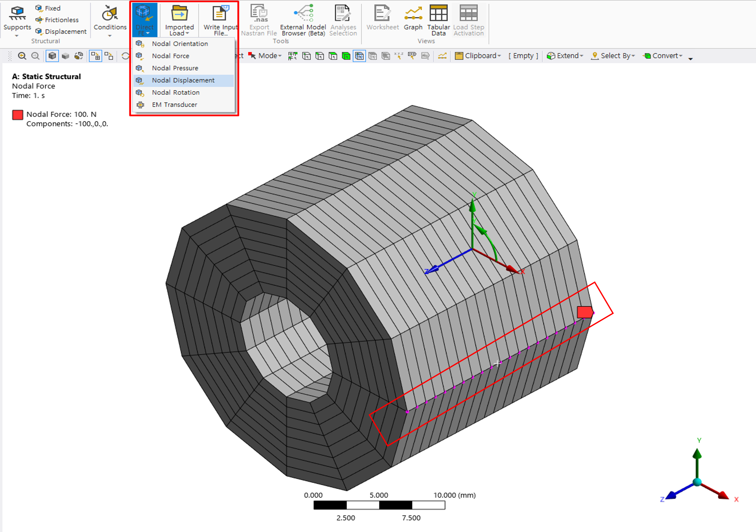Open the Imported Load dropdown
The image size is (756, 532).
pos(179,30)
